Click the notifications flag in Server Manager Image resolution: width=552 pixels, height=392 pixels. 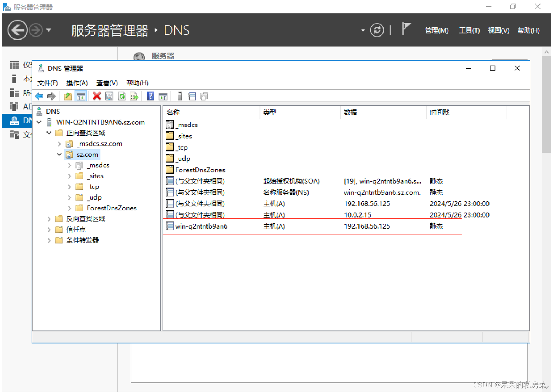[406, 29]
